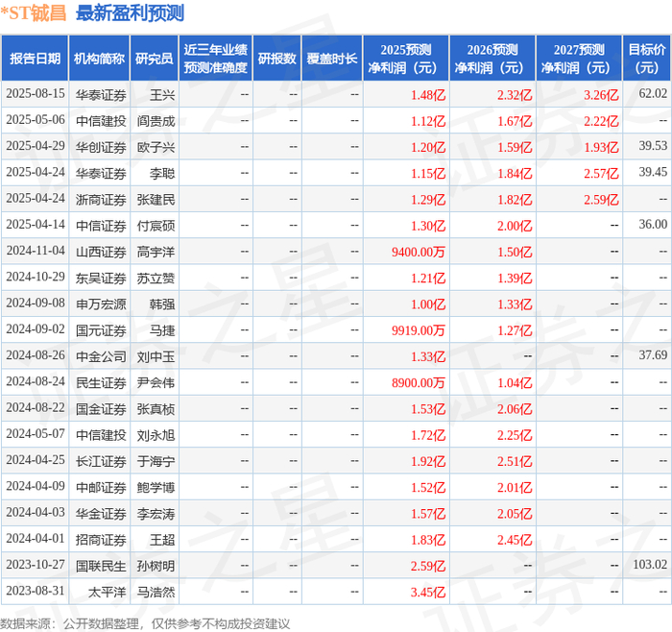Click analyst 刘永旭
Screen dimensions: 672x632
pos(156,435)
